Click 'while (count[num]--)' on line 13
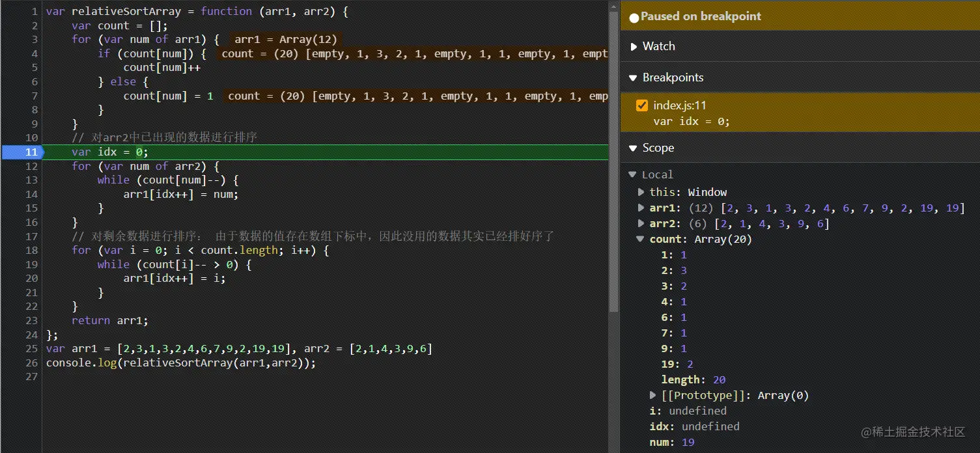 coord(161,180)
